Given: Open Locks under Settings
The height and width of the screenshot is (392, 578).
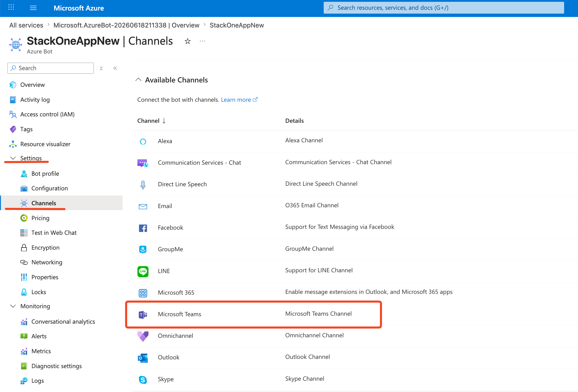Looking at the screenshot, I should click(x=39, y=292).
